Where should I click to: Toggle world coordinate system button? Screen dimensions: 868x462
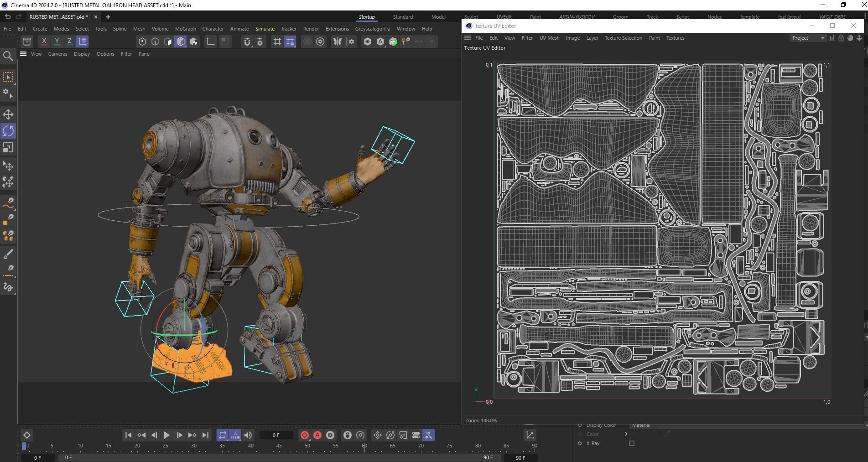83,42
